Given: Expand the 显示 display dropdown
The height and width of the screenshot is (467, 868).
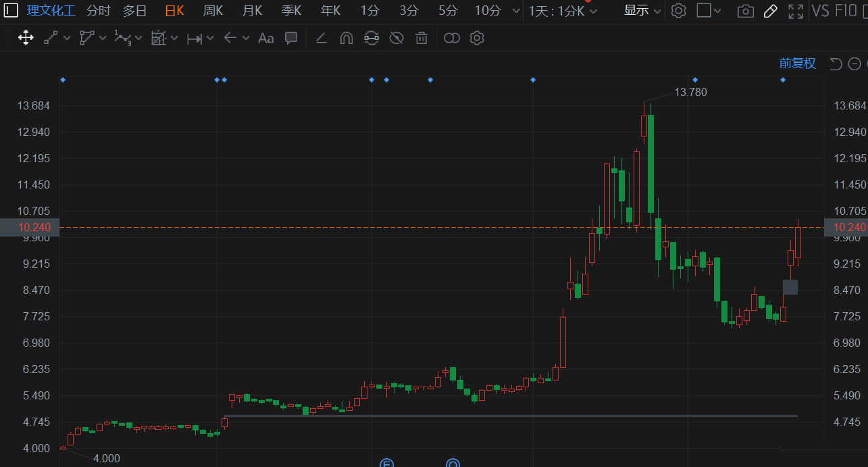Looking at the screenshot, I should click(642, 11).
